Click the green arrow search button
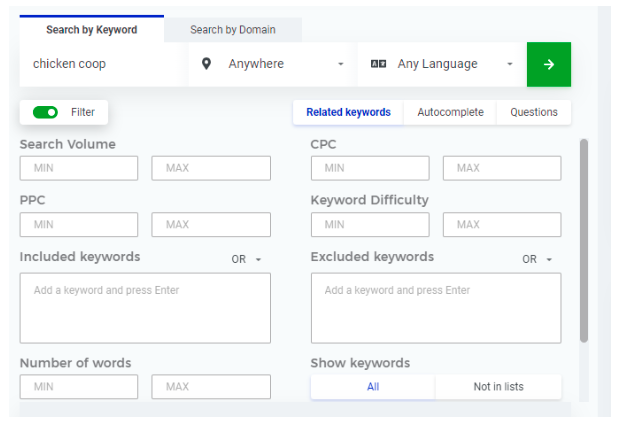618x423 pixels. (x=548, y=64)
